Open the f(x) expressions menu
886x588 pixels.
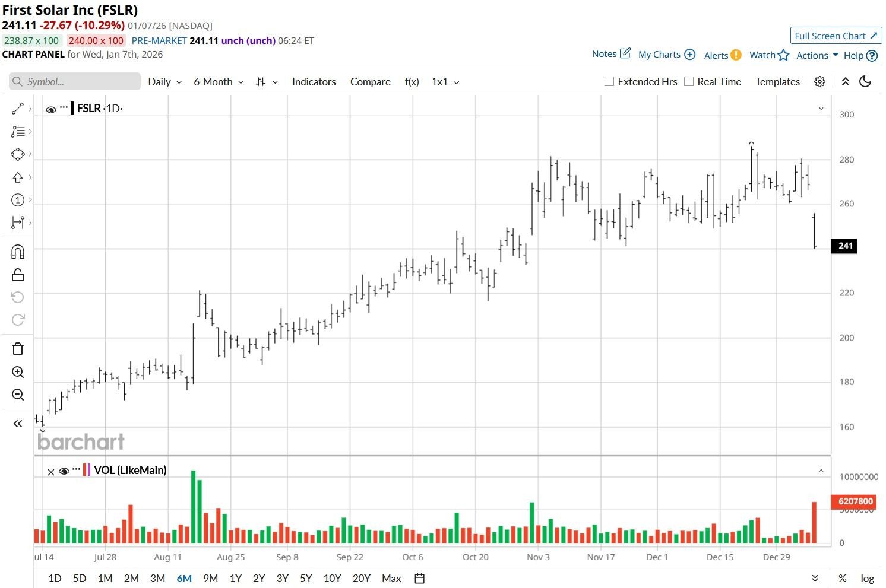pyautogui.click(x=412, y=82)
